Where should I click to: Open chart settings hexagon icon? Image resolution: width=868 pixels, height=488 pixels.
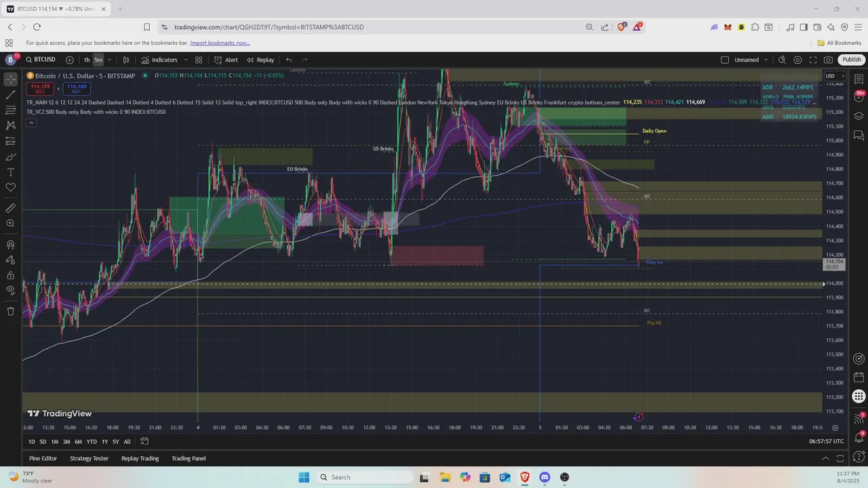(x=797, y=60)
